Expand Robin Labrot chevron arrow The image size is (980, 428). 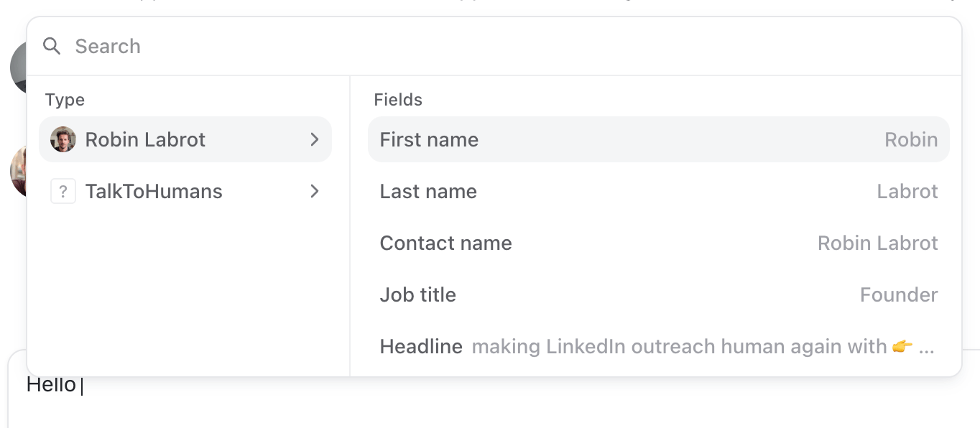tap(314, 139)
